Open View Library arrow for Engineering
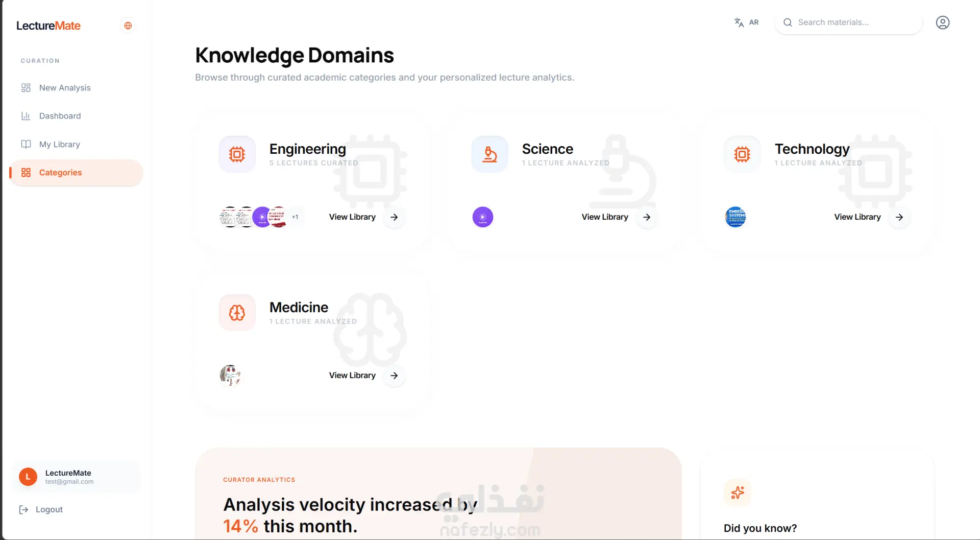 tap(394, 217)
